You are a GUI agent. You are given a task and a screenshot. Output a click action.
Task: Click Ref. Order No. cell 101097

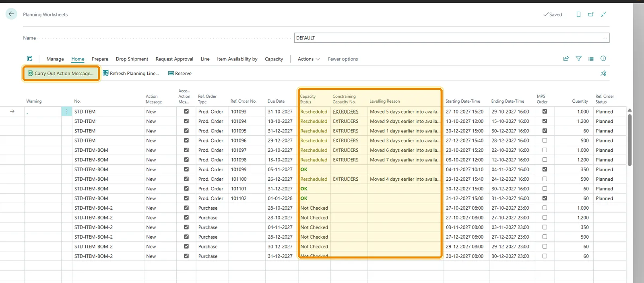coord(239,150)
